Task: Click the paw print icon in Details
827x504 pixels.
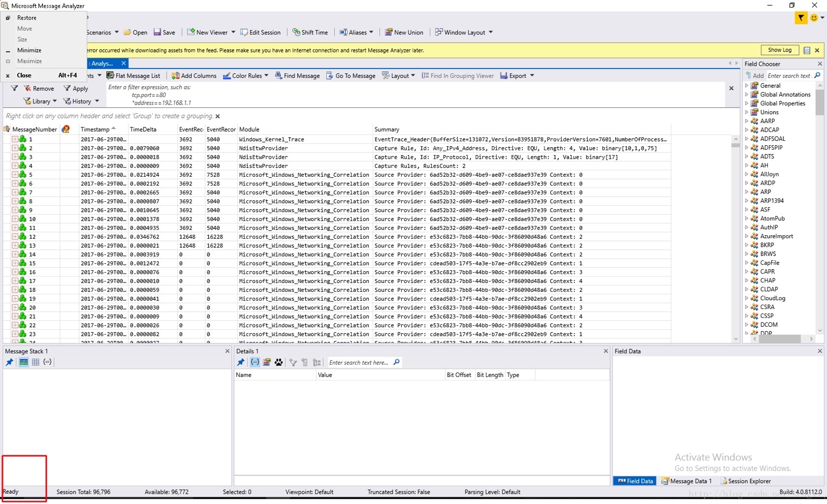Action: point(279,362)
